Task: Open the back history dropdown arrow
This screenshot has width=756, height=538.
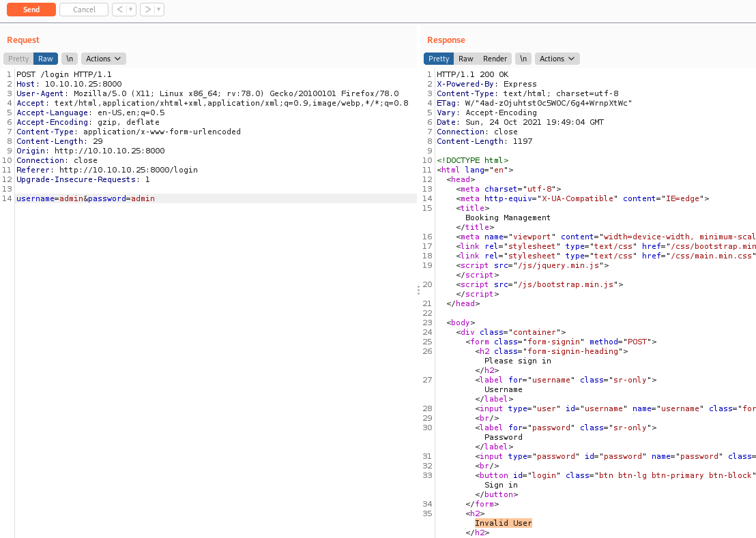Action: (x=130, y=10)
